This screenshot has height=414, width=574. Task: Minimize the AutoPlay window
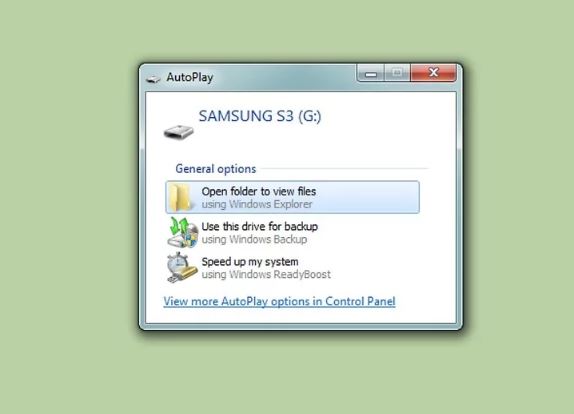coord(370,73)
